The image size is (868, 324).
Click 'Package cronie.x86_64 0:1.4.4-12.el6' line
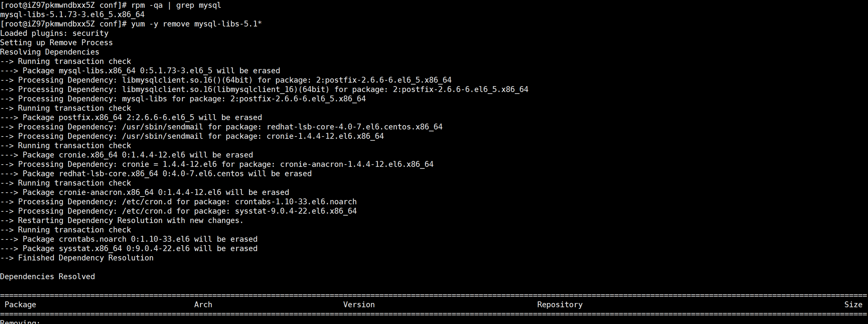click(x=126, y=155)
